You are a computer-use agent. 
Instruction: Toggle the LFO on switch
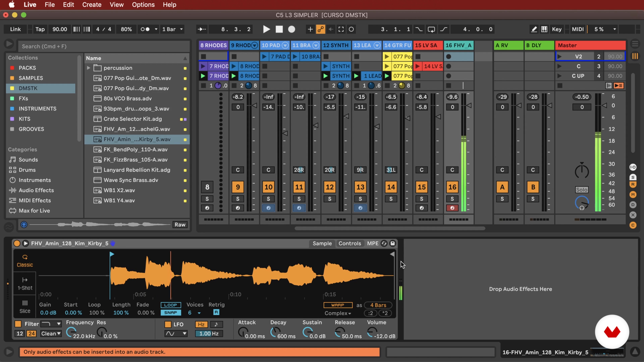point(168,324)
